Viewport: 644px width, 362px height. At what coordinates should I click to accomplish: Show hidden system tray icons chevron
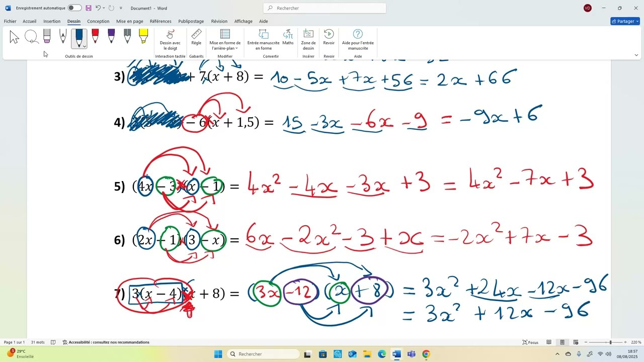(557, 354)
